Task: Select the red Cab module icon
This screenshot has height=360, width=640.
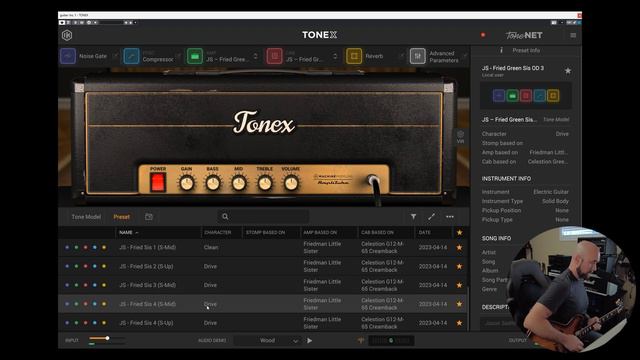Action: tap(274, 56)
